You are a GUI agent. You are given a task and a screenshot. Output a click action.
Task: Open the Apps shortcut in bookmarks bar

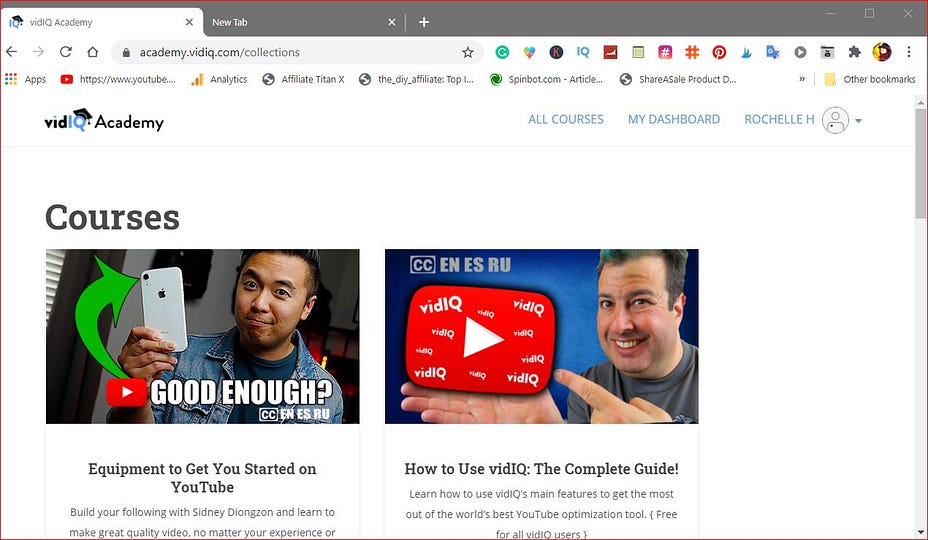25,79
